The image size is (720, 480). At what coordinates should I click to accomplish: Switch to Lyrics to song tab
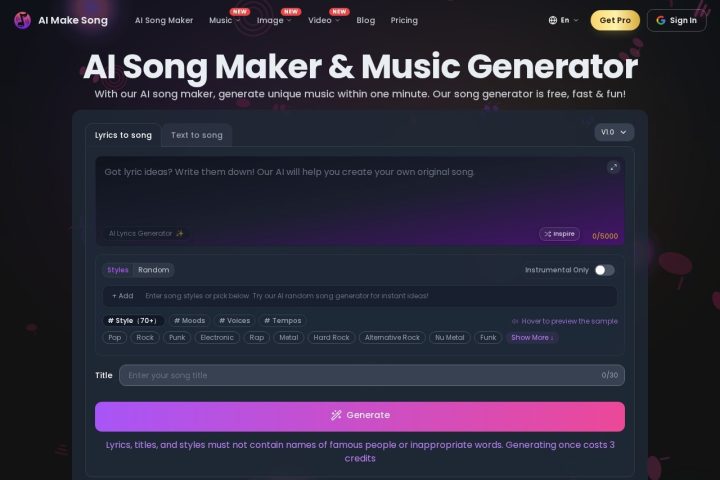[x=123, y=135]
